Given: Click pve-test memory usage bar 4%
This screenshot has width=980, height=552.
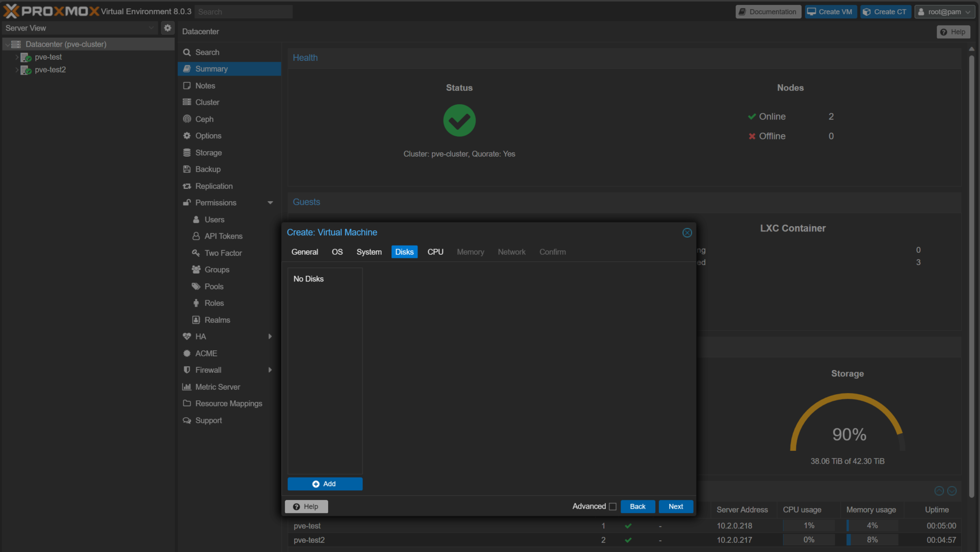Looking at the screenshot, I should (872, 525).
